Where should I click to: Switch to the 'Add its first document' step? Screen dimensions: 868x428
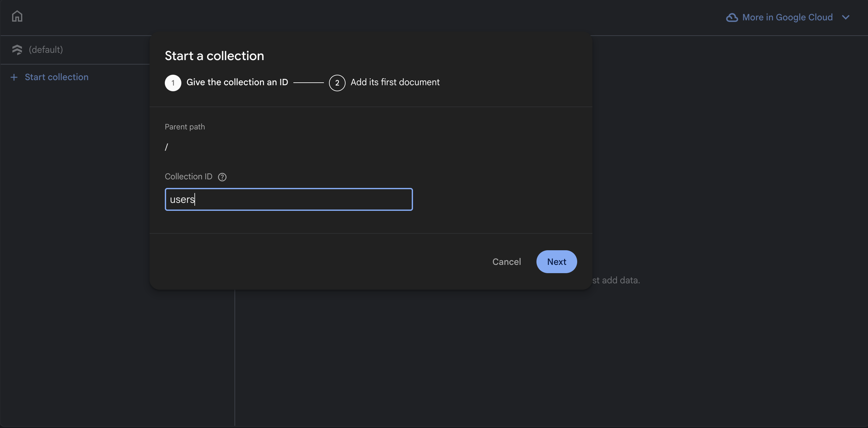point(395,82)
